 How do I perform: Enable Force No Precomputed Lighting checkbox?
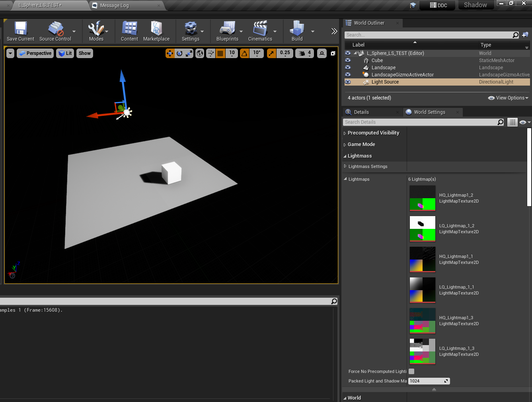click(411, 371)
